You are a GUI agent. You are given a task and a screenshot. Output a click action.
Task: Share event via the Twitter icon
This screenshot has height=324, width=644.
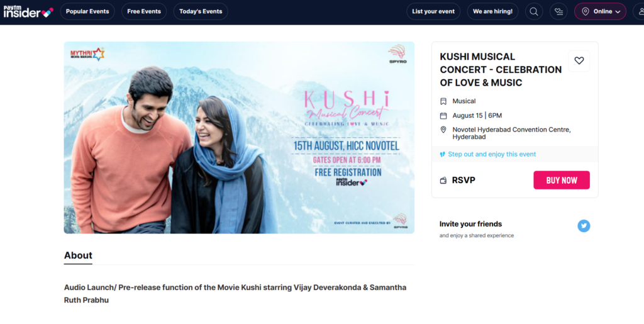pos(584,226)
